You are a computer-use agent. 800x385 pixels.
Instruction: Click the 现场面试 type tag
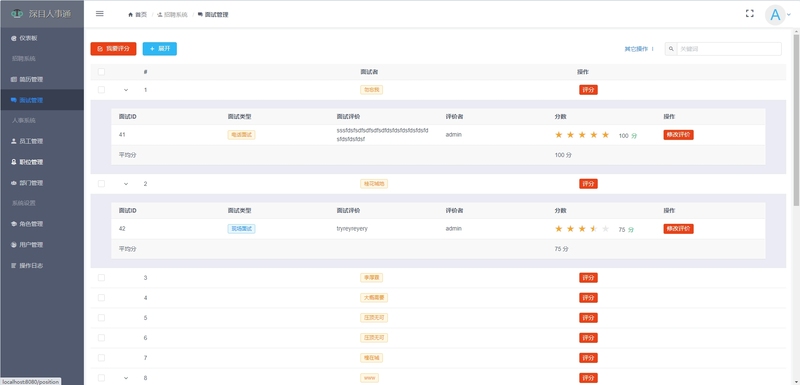pos(241,229)
